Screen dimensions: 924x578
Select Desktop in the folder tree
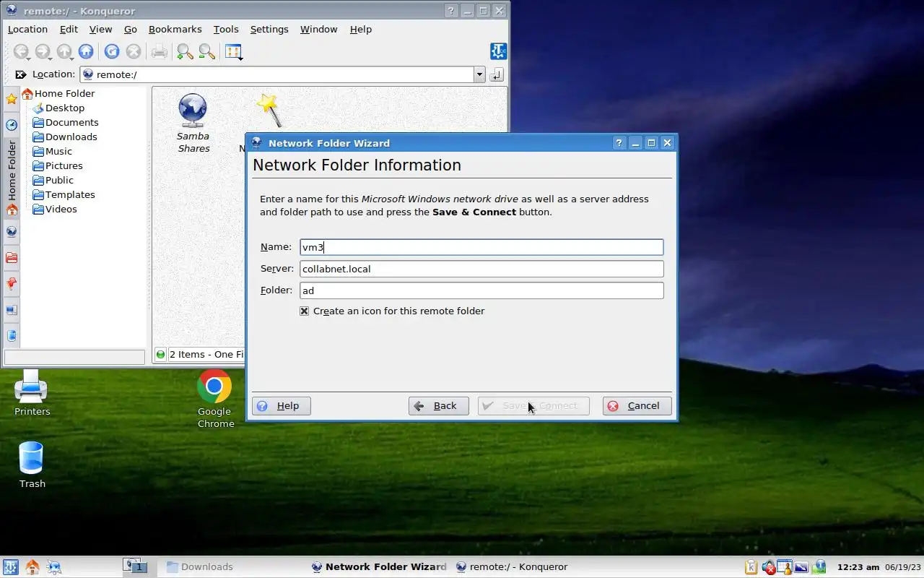tap(58, 108)
